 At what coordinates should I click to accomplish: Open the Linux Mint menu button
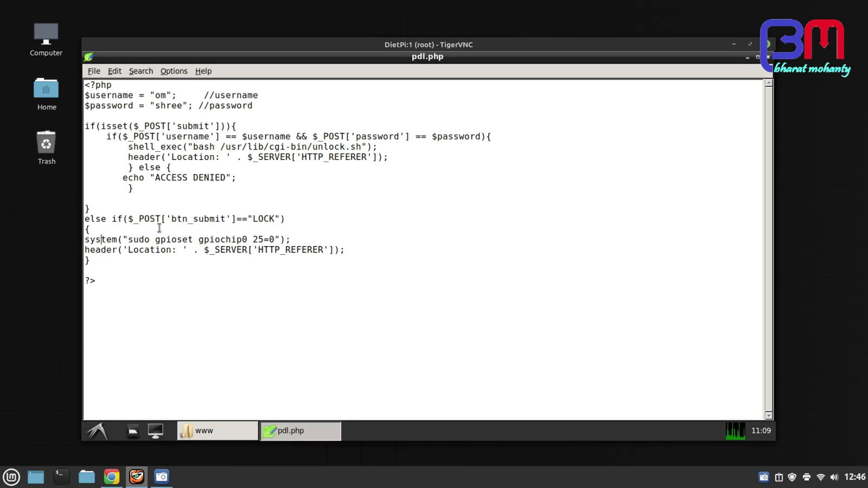(x=11, y=477)
